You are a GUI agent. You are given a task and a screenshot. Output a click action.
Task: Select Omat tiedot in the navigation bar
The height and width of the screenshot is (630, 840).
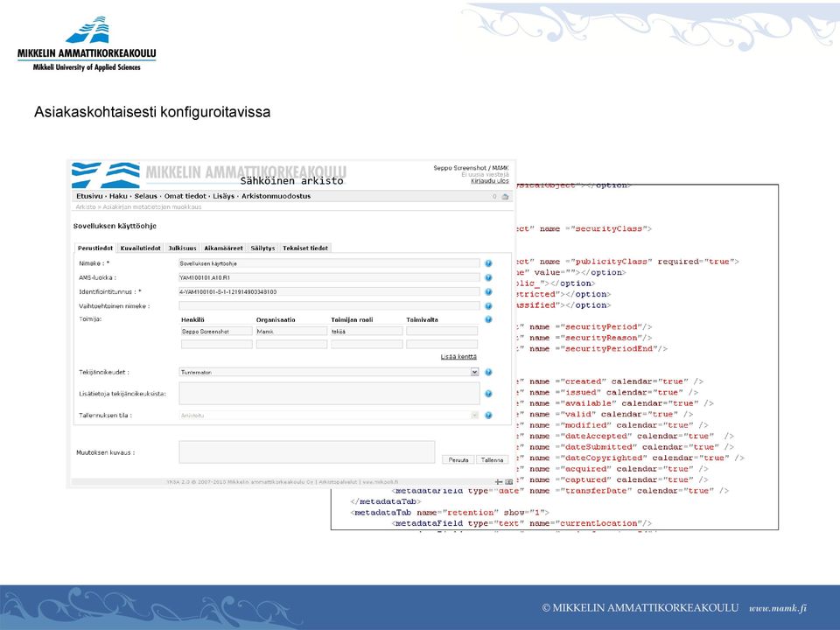click(x=185, y=196)
